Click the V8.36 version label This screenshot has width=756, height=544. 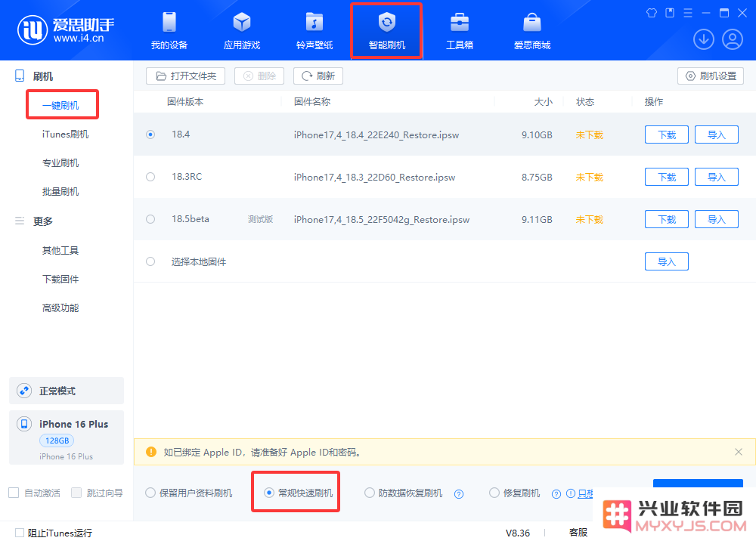[518, 533]
